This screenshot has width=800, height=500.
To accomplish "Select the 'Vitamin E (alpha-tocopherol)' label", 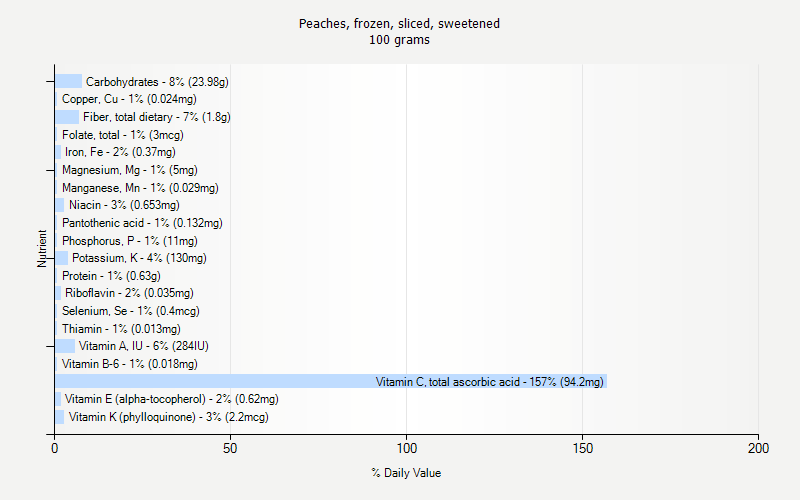I will (x=135, y=399).
